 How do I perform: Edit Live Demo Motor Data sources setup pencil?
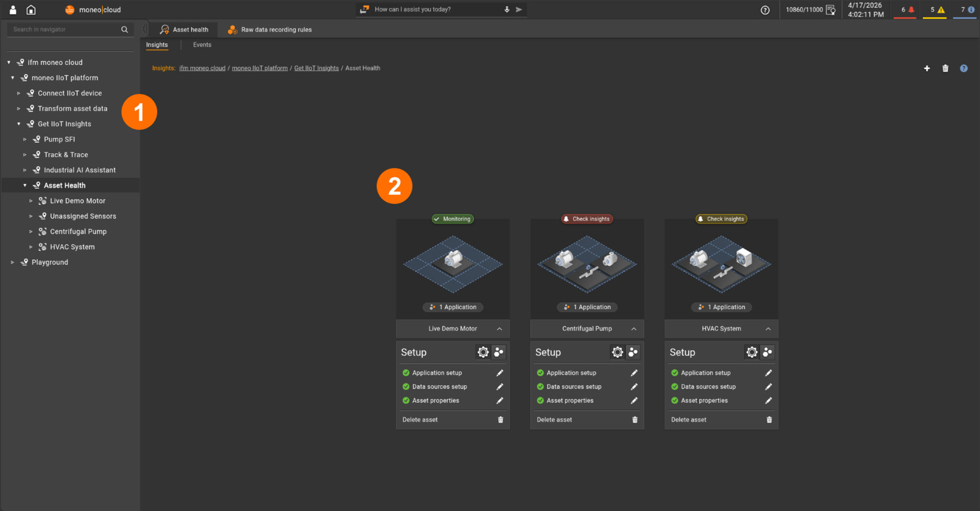(500, 387)
